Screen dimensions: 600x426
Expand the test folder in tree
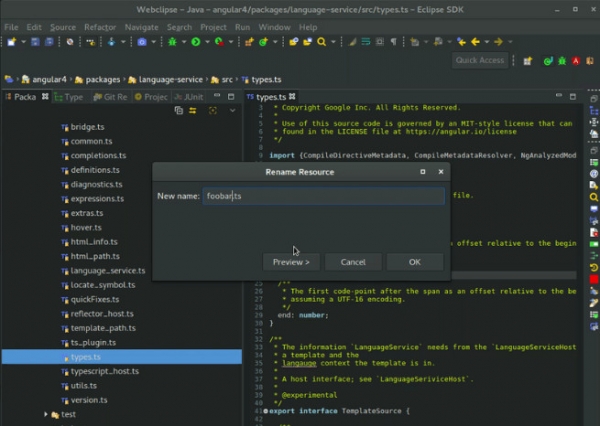point(46,414)
